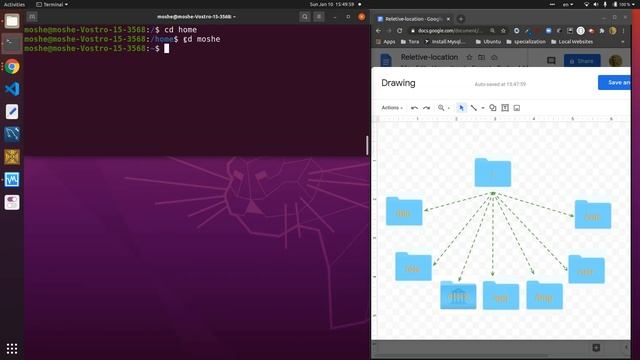Open Chrome extensions puzzle icon
The image size is (640, 360).
(602, 31)
